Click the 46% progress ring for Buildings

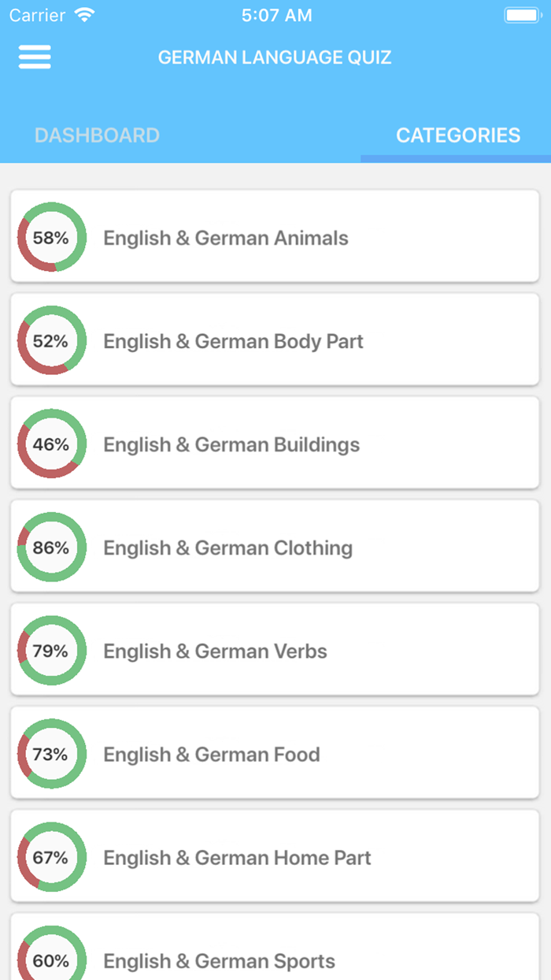tap(50, 444)
